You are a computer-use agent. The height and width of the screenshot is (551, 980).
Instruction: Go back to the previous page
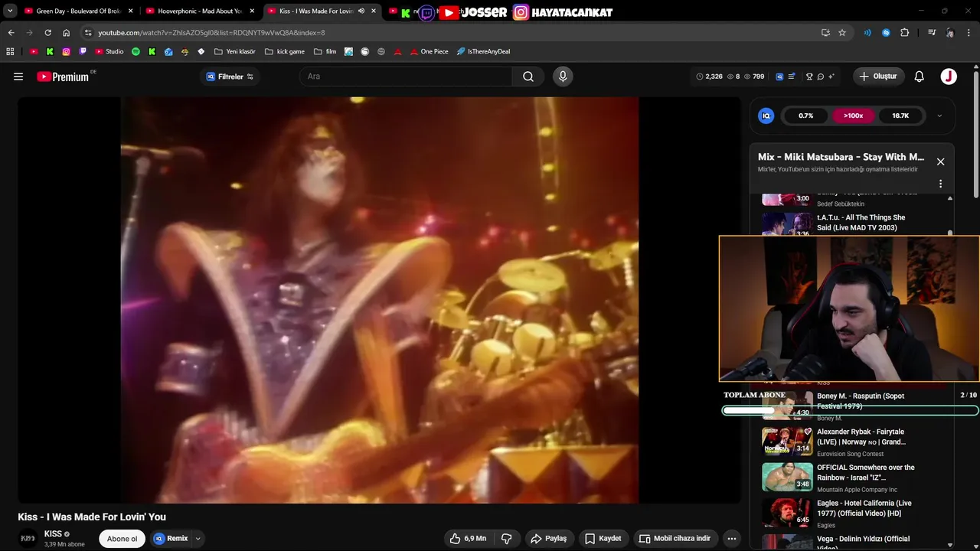point(11,33)
